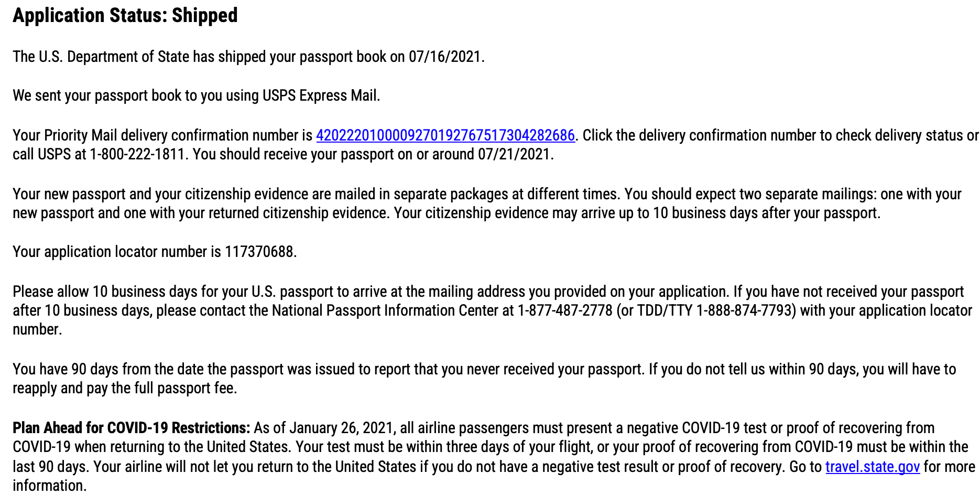Click the phone number 1-877-487-2778
The image size is (980, 495).
[x=565, y=310]
